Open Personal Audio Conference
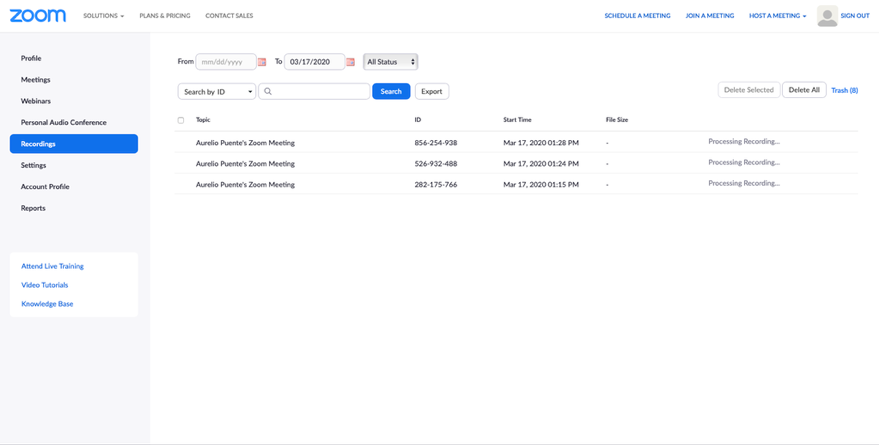The image size is (879, 445). pyautogui.click(x=63, y=122)
